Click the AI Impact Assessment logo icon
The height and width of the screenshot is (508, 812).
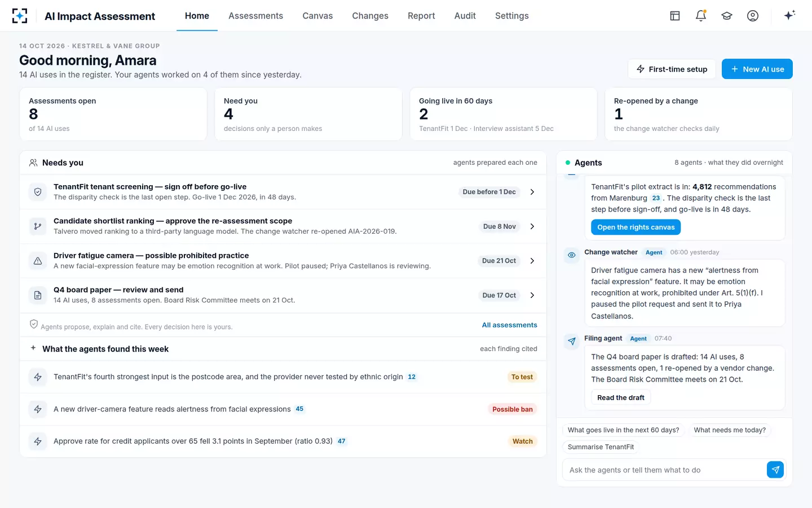(x=20, y=16)
